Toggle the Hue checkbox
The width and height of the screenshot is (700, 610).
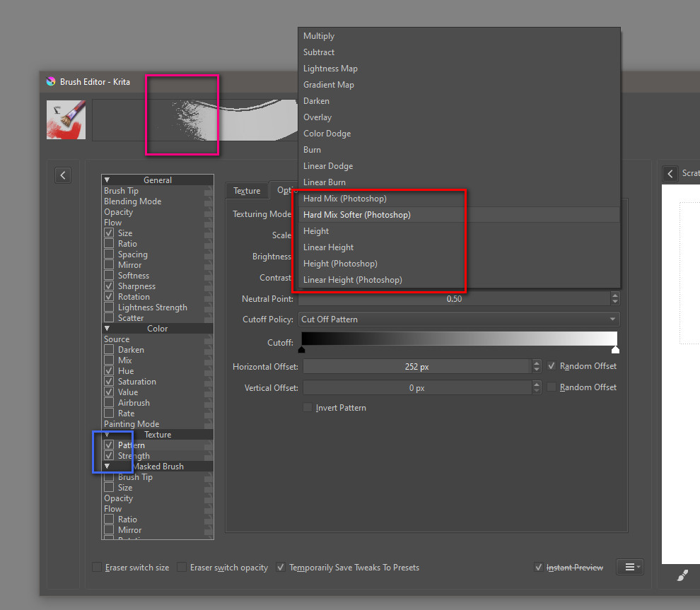click(109, 371)
